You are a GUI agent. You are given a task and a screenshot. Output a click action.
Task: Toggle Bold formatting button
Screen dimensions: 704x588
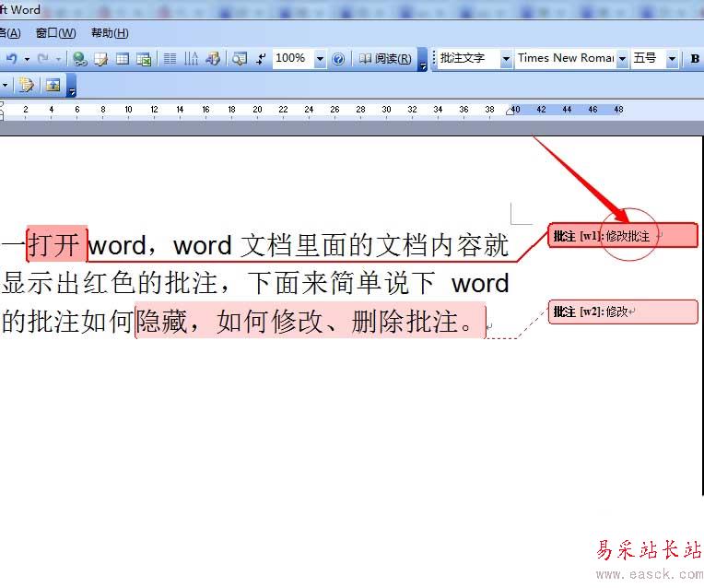point(695,59)
